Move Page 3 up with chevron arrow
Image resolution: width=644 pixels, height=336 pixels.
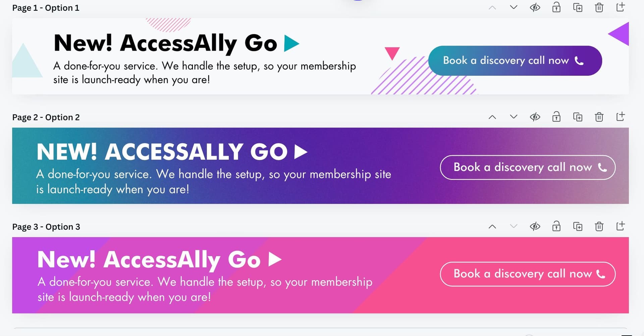[x=492, y=227]
